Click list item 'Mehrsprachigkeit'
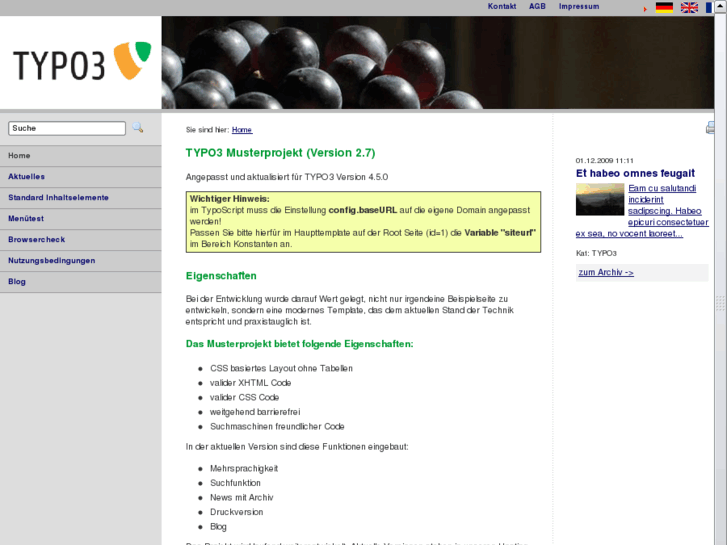727x545 pixels. pyautogui.click(x=244, y=468)
